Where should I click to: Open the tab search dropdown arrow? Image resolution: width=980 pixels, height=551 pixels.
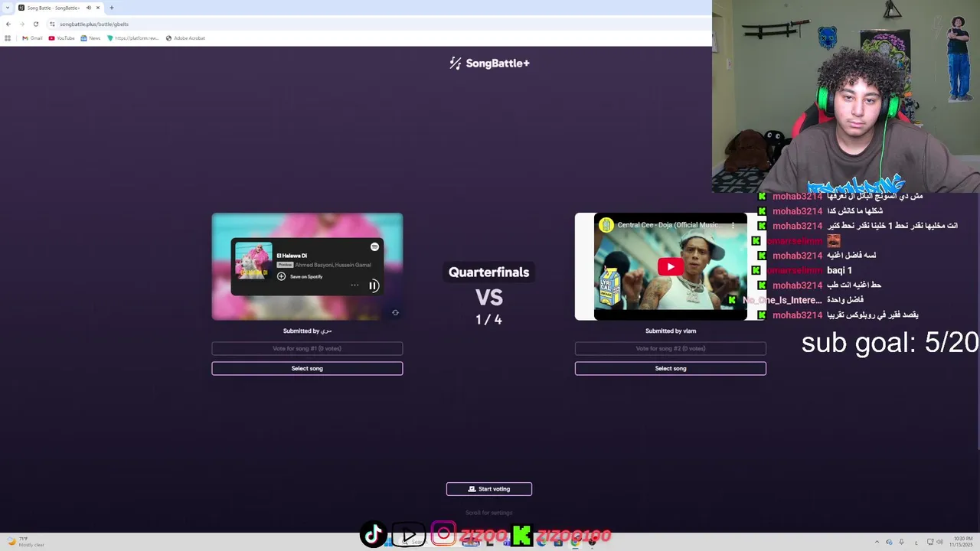point(8,8)
